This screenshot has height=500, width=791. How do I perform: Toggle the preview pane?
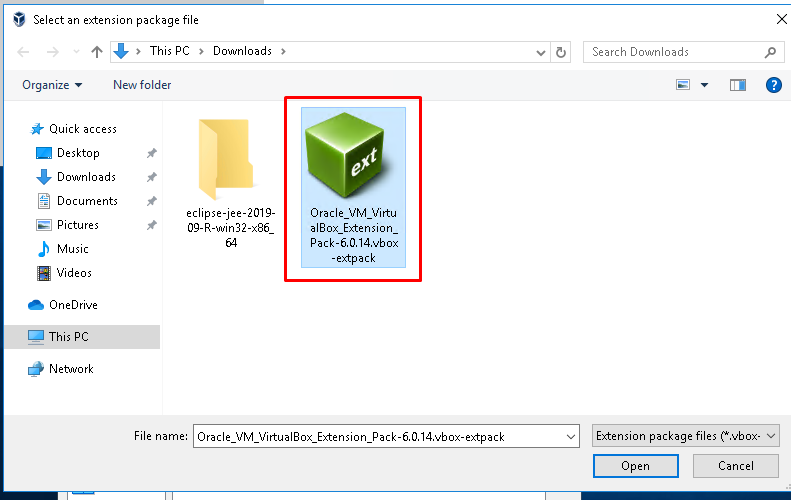(738, 85)
